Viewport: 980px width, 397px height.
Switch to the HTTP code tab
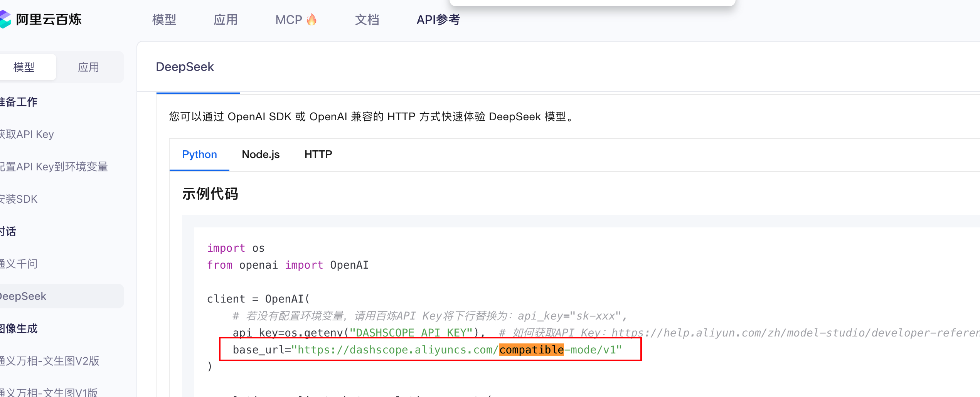318,155
